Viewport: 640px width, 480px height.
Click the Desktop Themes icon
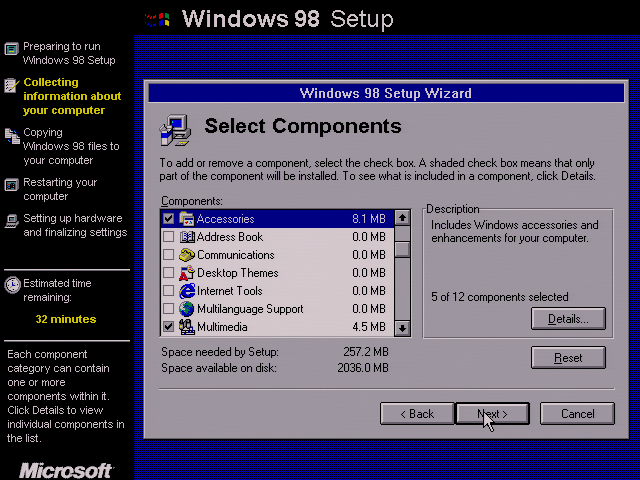pos(187,273)
